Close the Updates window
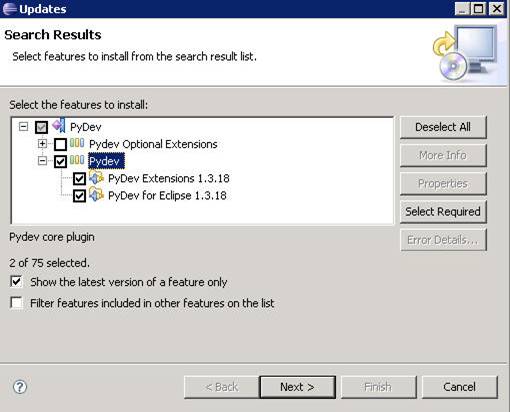This screenshot has width=510, height=412. pyautogui.click(x=497, y=9)
